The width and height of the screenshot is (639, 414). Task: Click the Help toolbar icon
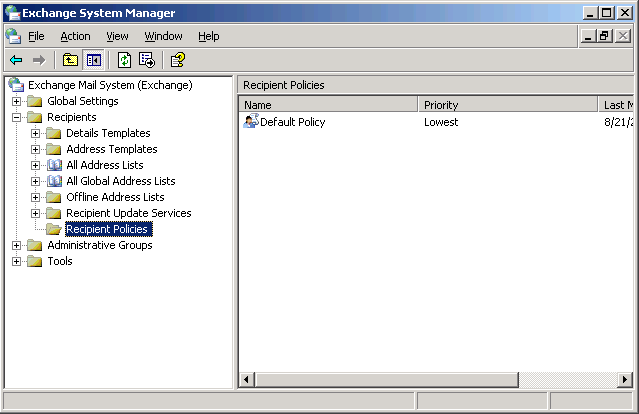click(x=178, y=60)
